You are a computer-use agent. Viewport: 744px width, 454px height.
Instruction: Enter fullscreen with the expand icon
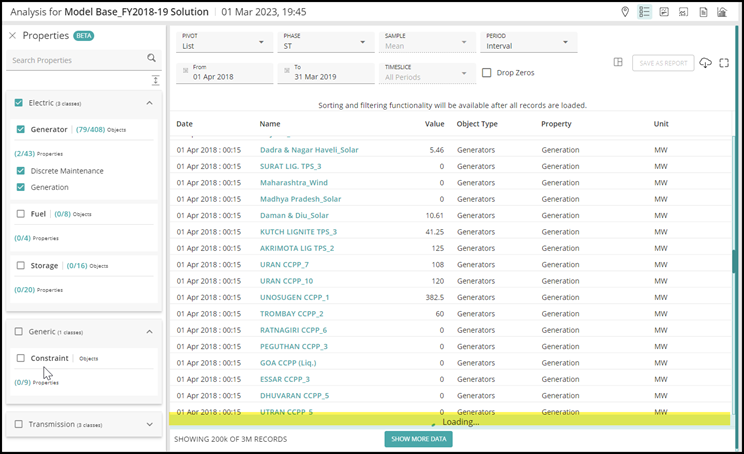(724, 63)
